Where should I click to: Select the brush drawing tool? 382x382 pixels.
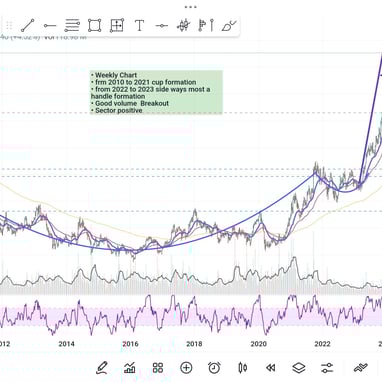coord(229,26)
